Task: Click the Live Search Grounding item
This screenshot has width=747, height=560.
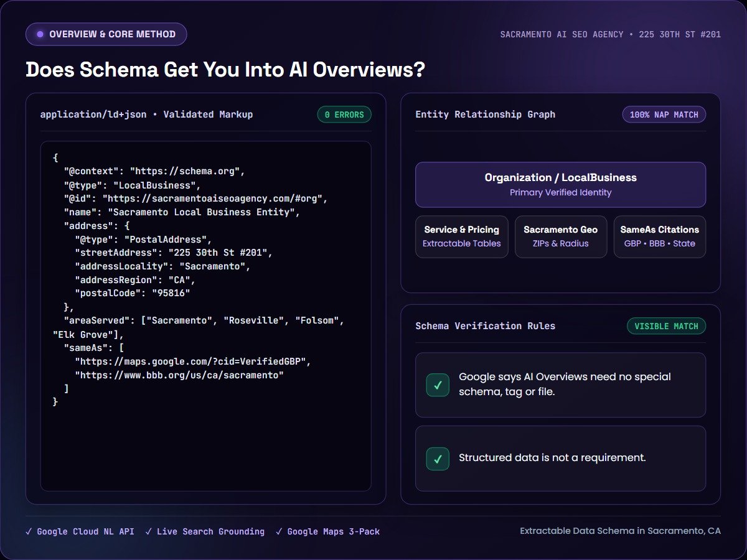Action: click(x=205, y=531)
